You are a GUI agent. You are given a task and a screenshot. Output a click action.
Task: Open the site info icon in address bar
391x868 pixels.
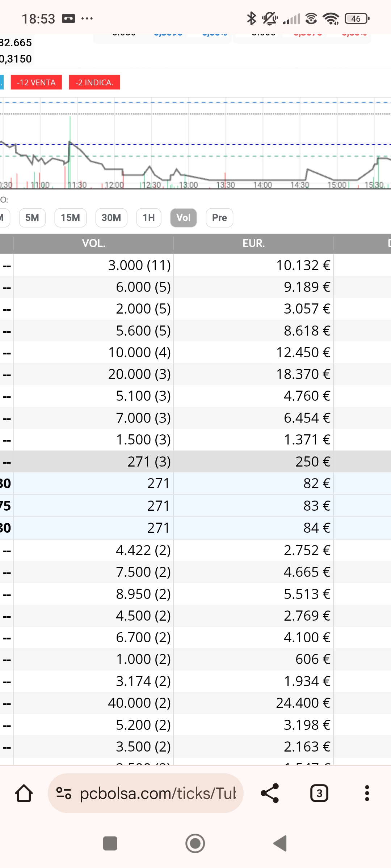click(64, 793)
